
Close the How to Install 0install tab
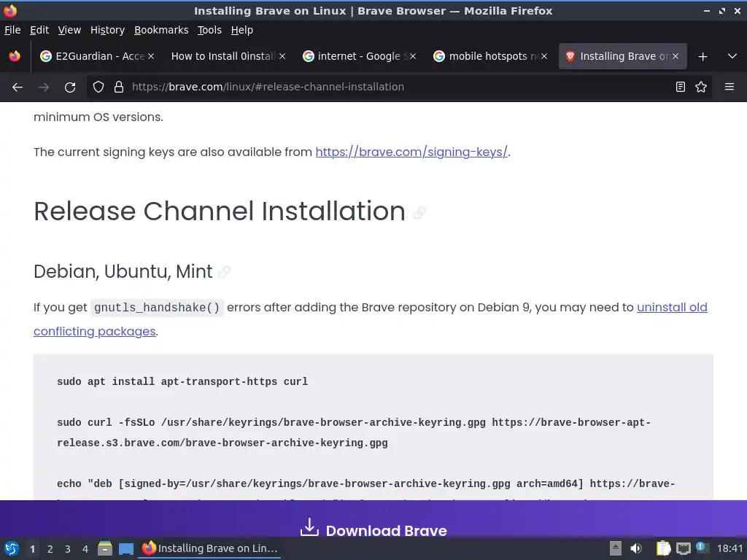coord(282,56)
